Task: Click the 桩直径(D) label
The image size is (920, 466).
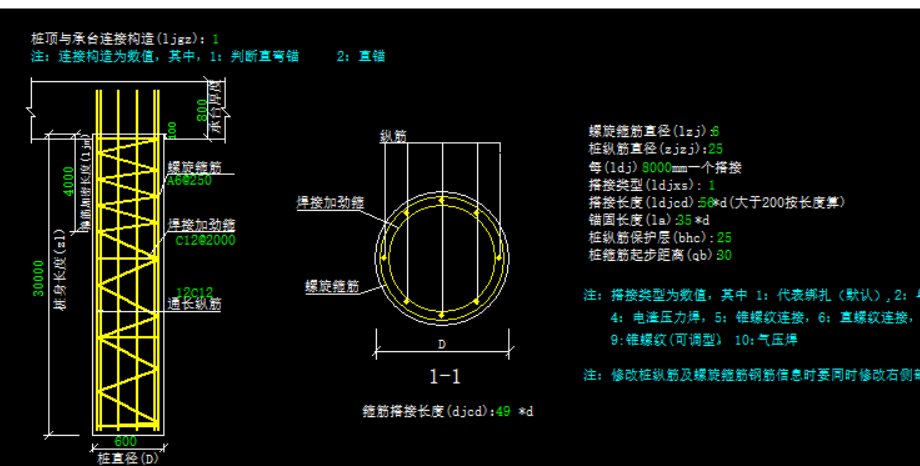Action: coord(127,458)
